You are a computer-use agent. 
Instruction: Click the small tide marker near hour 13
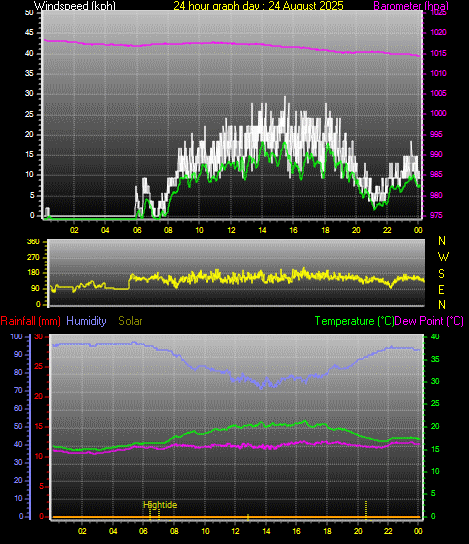pyautogui.click(x=248, y=517)
